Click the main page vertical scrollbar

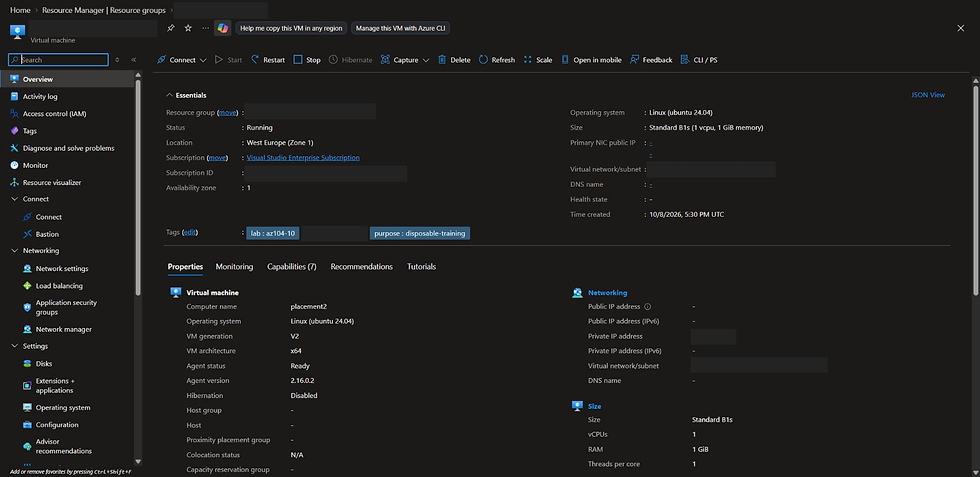click(x=975, y=191)
